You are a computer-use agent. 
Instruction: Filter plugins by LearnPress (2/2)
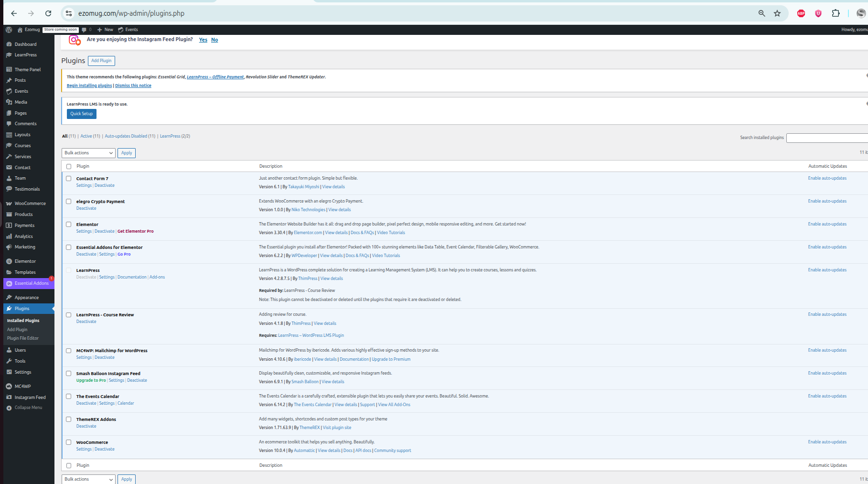click(175, 136)
